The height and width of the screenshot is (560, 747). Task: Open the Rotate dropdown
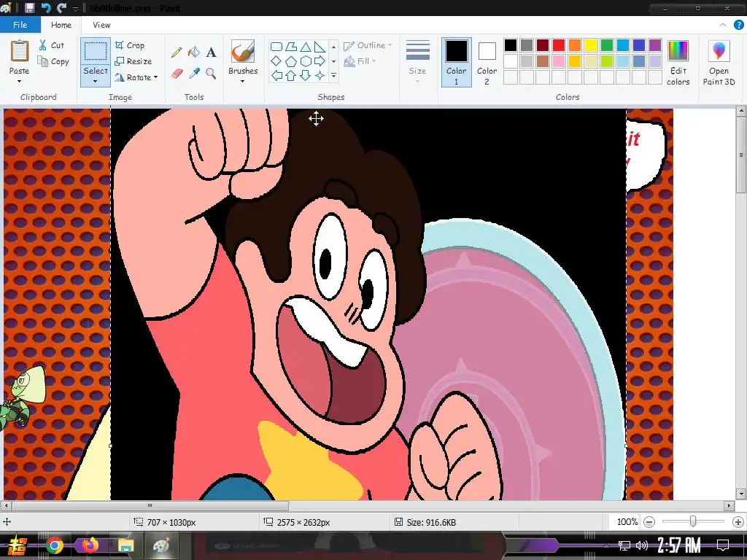[x=137, y=77]
